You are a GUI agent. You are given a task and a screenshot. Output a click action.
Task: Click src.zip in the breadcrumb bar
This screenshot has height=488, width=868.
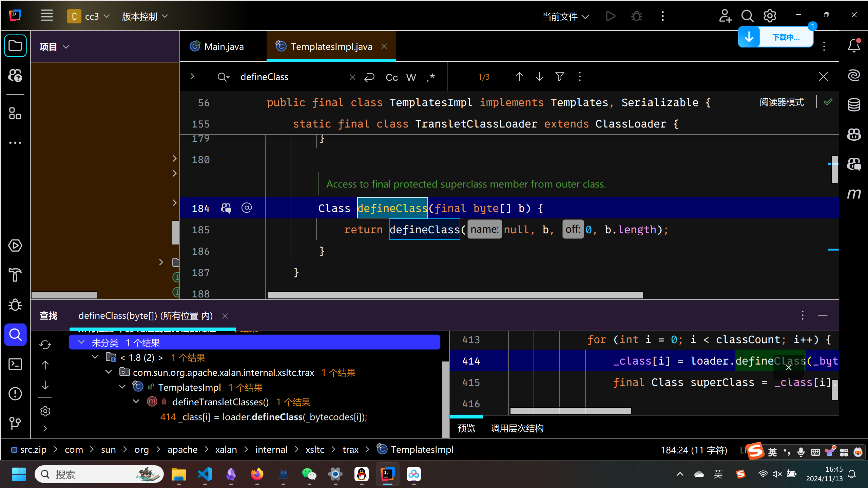click(x=29, y=449)
